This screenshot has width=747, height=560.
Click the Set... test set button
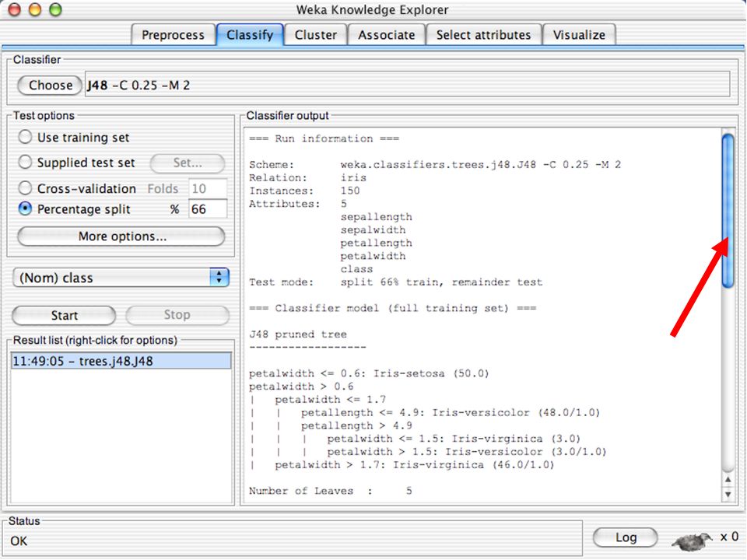188,163
